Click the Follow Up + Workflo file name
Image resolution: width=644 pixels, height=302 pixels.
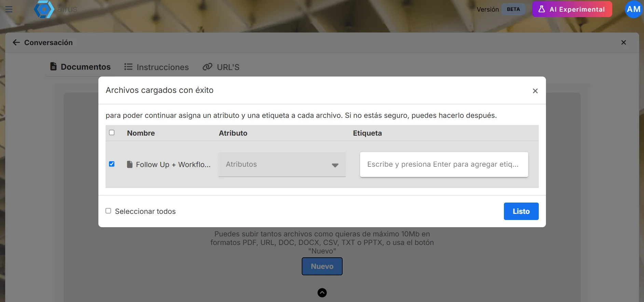[173, 165]
